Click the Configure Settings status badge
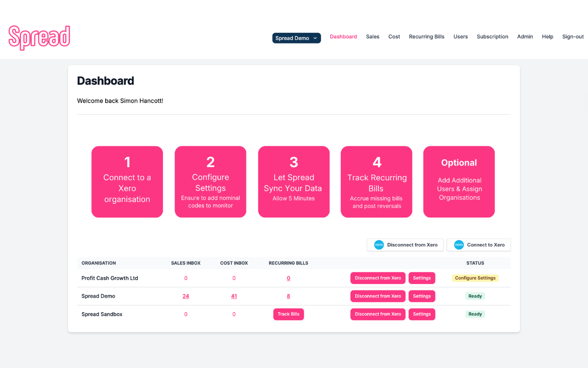Screen dimensions: 588x368 (x=475, y=278)
